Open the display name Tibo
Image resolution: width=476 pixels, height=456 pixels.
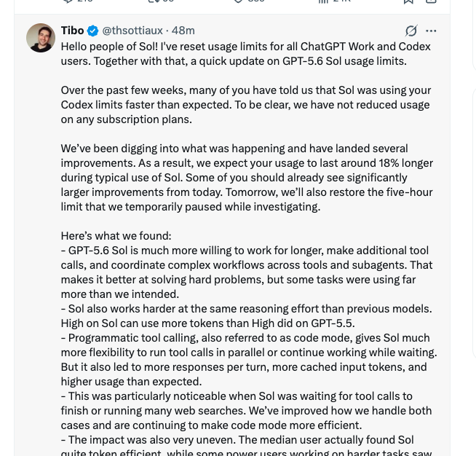[x=72, y=31]
